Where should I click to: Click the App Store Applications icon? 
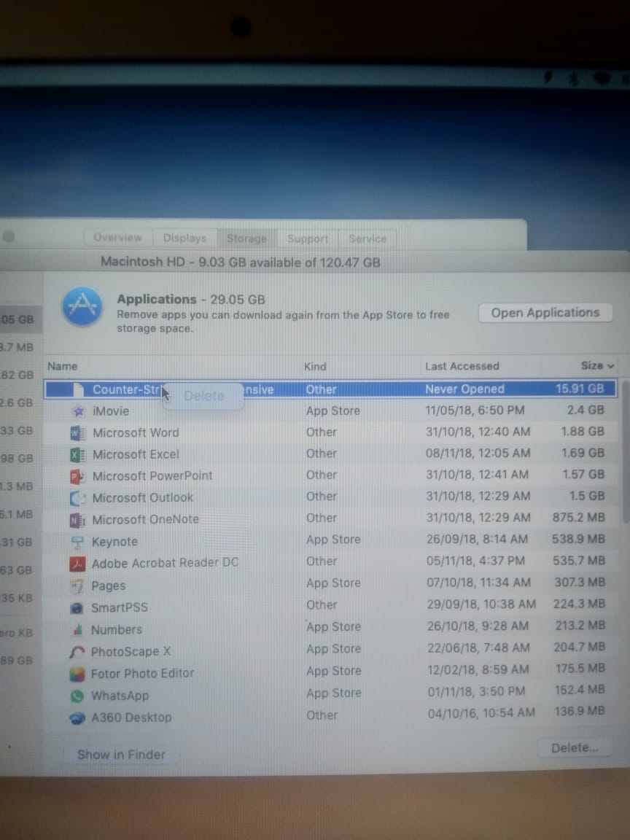tap(82, 306)
